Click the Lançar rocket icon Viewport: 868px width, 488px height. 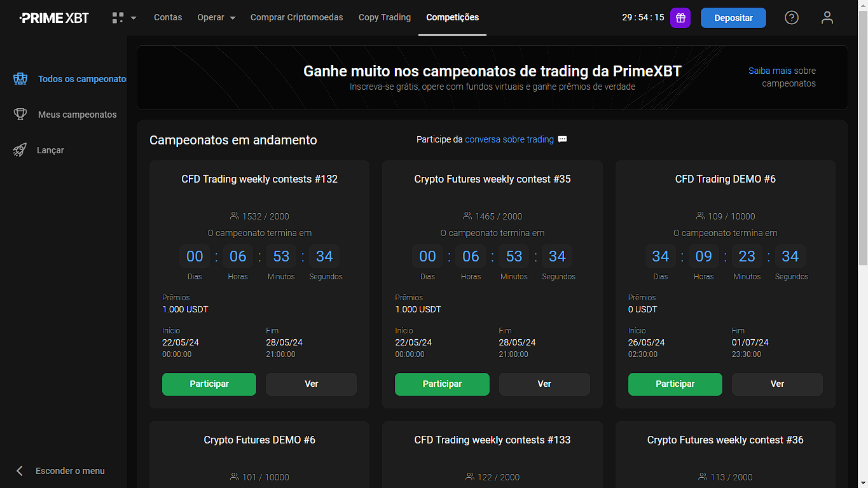[x=20, y=150]
